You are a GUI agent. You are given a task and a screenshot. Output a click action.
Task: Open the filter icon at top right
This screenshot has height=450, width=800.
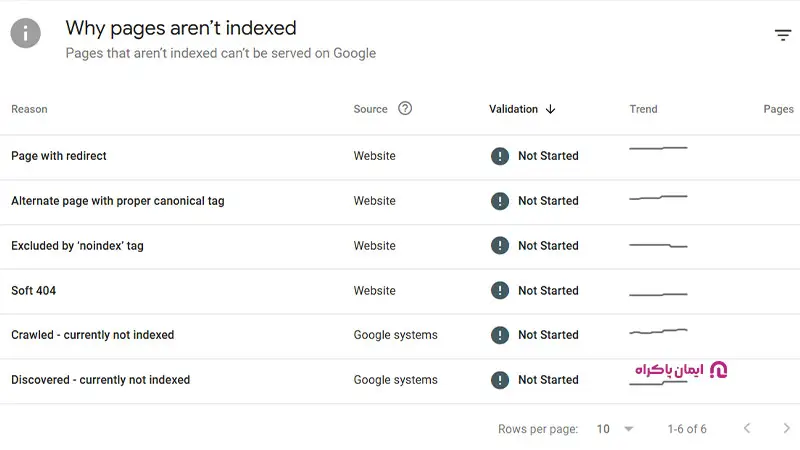(x=783, y=36)
